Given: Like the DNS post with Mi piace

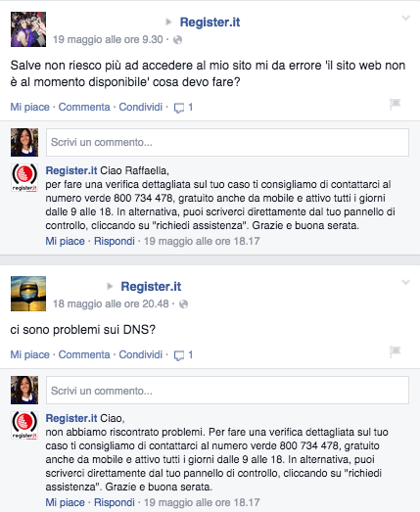Looking at the screenshot, I should (29, 354).
